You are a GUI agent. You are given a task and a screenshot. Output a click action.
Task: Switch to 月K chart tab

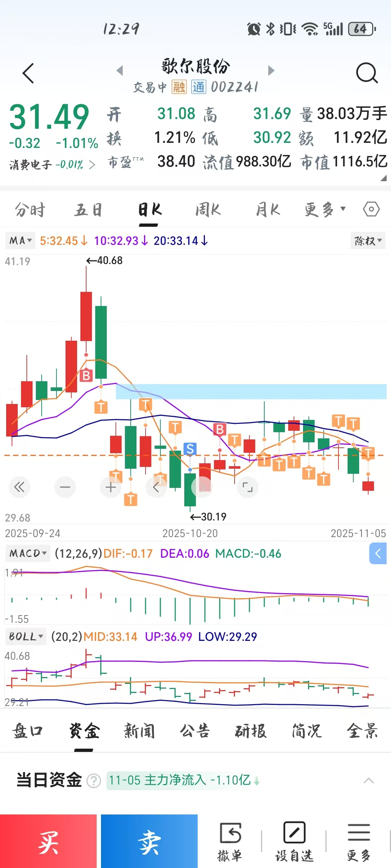coord(268,210)
